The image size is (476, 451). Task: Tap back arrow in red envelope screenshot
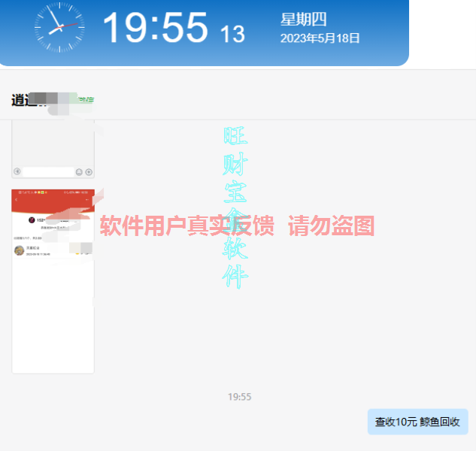[x=16, y=201]
